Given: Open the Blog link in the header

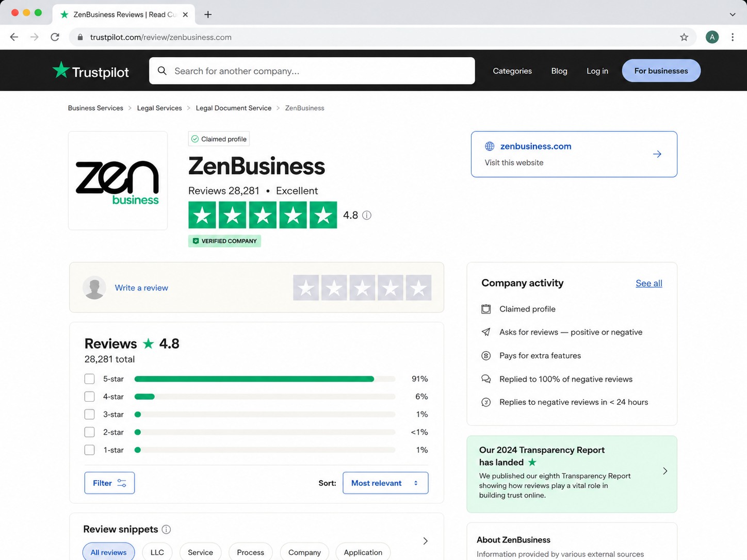Looking at the screenshot, I should (559, 71).
